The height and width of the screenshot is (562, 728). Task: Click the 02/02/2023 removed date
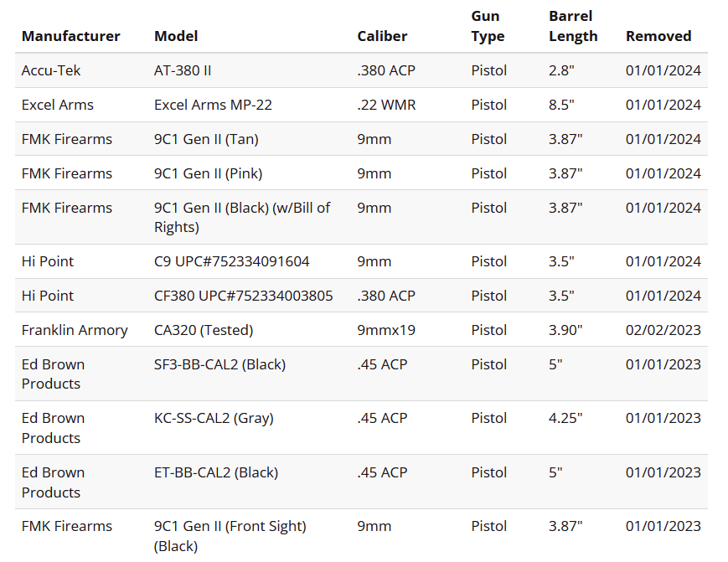tap(663, 330)
